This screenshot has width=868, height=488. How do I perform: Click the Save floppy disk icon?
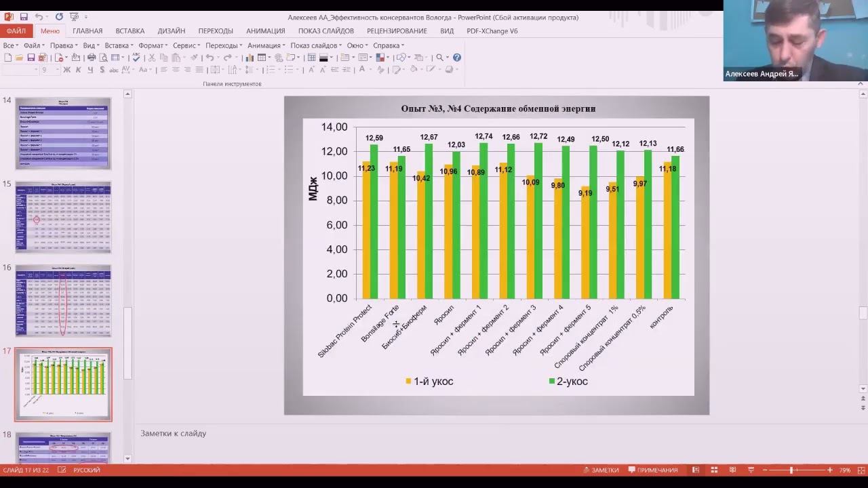[31, 58]
